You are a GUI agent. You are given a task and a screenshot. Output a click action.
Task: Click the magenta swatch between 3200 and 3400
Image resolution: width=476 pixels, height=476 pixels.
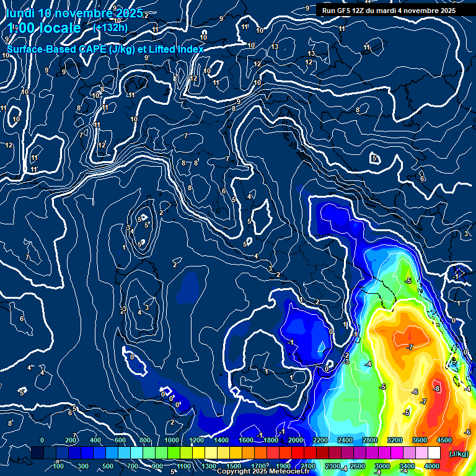coord(397,452)
